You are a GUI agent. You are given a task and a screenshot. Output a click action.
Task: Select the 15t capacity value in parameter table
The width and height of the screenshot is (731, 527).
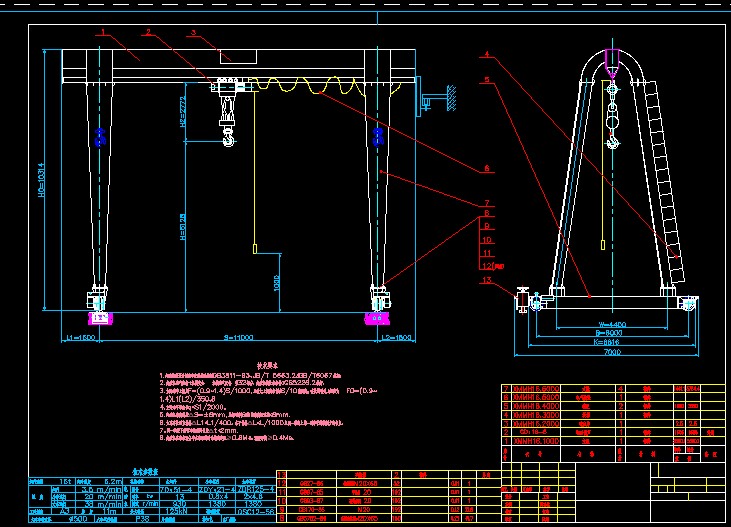tap(65, 481)
